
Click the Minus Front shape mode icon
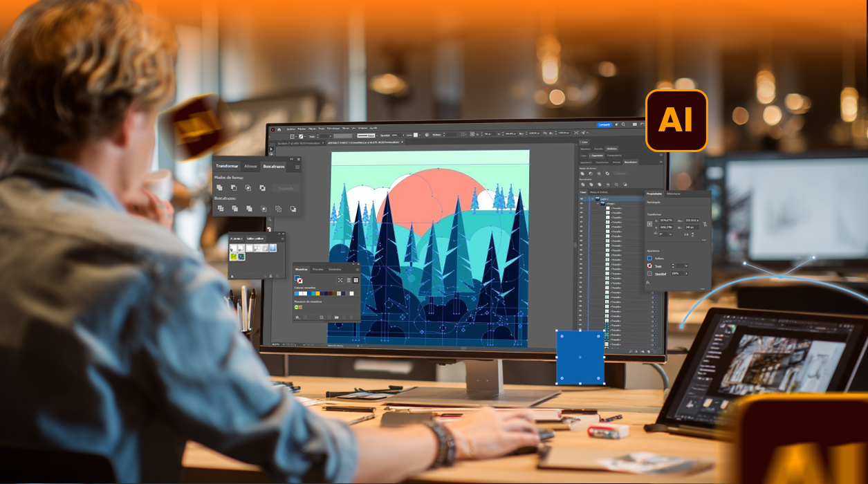coord(234,187)
